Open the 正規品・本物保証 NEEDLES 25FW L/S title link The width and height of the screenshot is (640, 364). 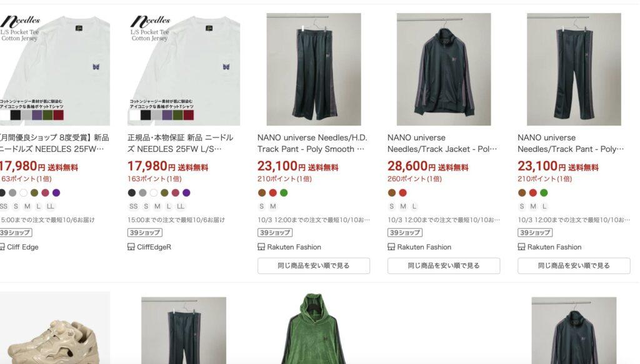[x=181, y=144]
